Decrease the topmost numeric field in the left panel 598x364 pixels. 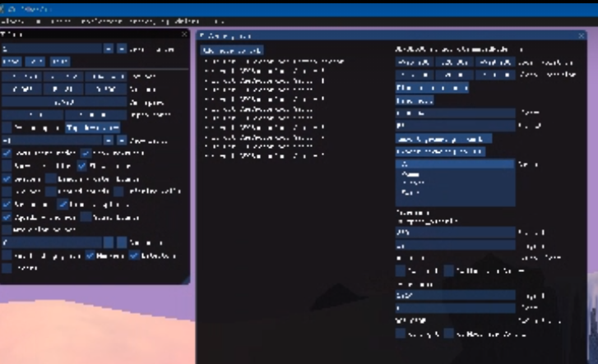[x=109, y=48]
